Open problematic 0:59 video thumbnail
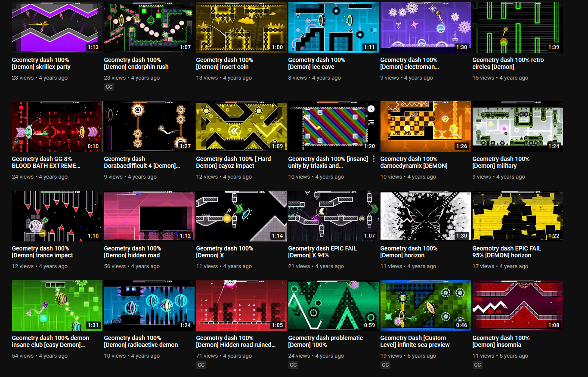The width and height of the screenshot is (588, 377). click(x=334, y=305)
